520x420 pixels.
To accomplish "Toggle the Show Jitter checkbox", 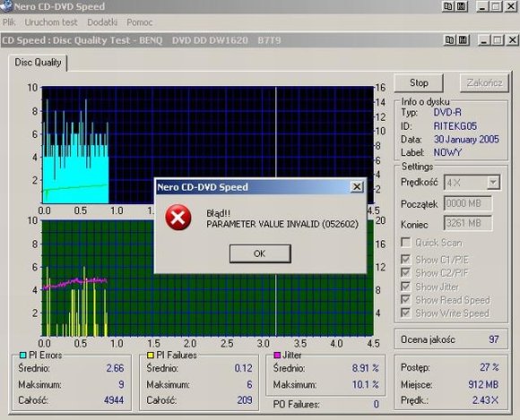I will 405,286.
